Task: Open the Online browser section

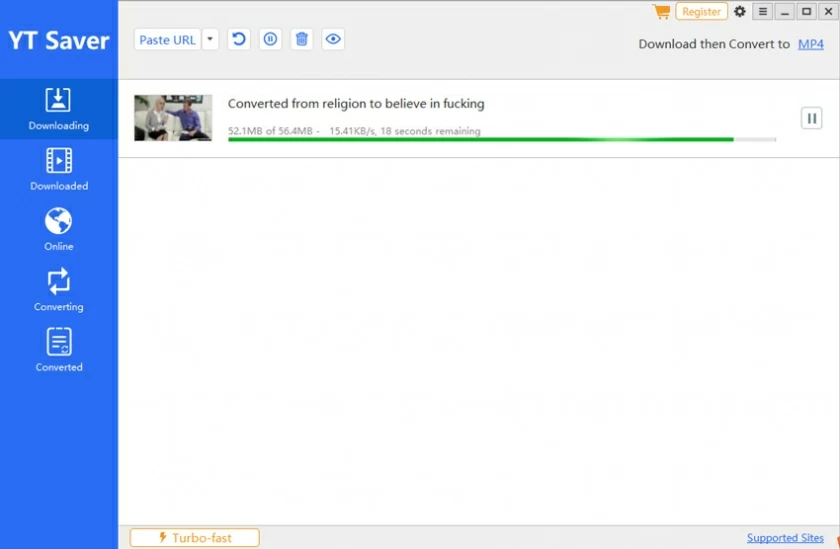Action: pyautogui.click(x=59, y=229)
